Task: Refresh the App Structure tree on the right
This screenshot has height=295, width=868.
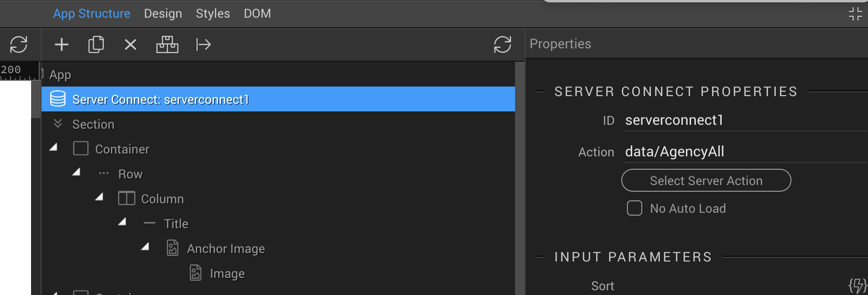Action: (x=503, y=44)
